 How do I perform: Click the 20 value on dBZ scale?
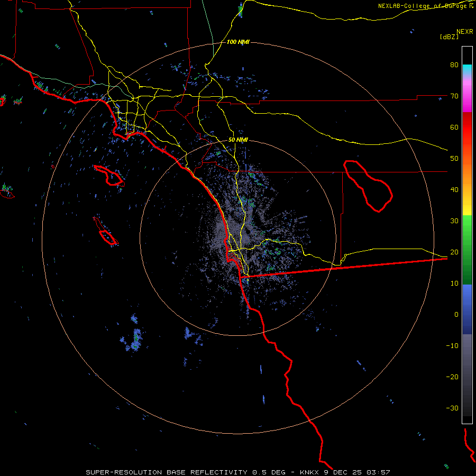(x=454, y=252)
